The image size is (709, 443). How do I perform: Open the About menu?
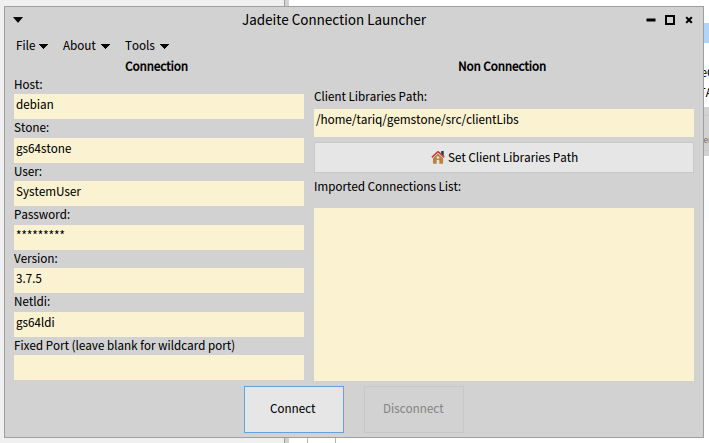click(86, 45)
